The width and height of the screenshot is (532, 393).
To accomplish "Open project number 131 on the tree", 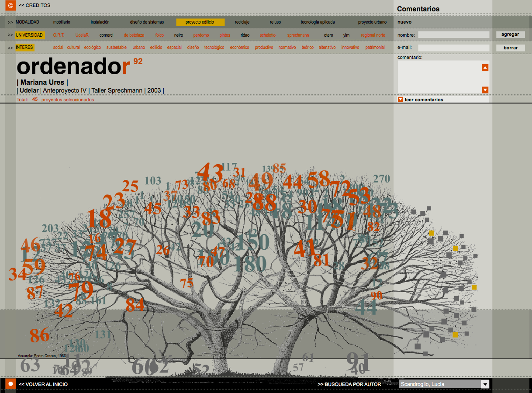I will click(x=103, y=335).
